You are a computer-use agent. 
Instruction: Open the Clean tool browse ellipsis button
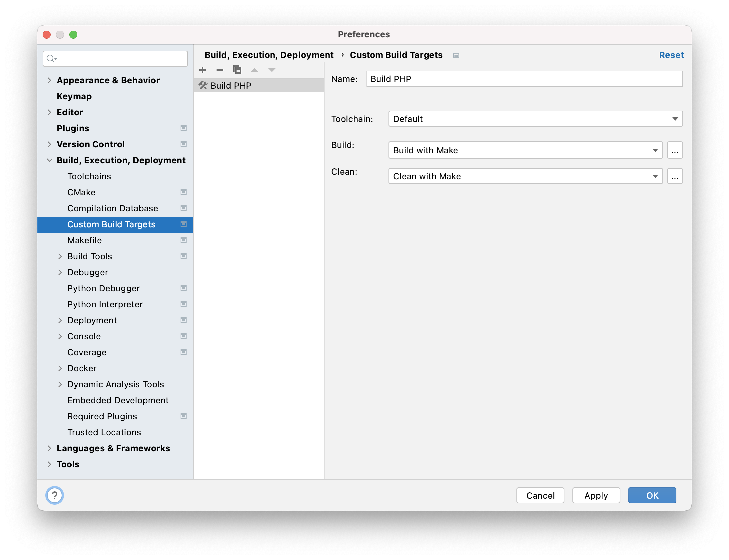click(675, 176)
